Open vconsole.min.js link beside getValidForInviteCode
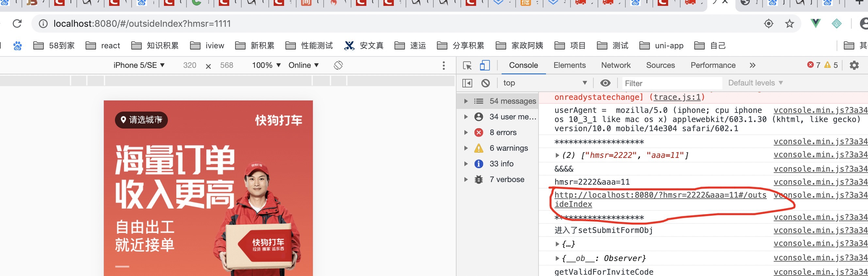This screenshot has height=276, width=868. [x=821, y=272]
